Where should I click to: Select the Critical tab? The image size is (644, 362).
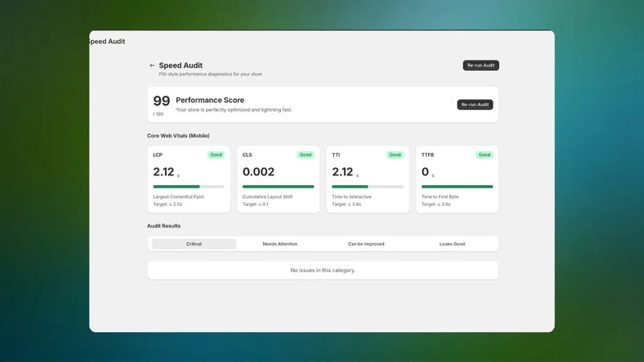194,244
